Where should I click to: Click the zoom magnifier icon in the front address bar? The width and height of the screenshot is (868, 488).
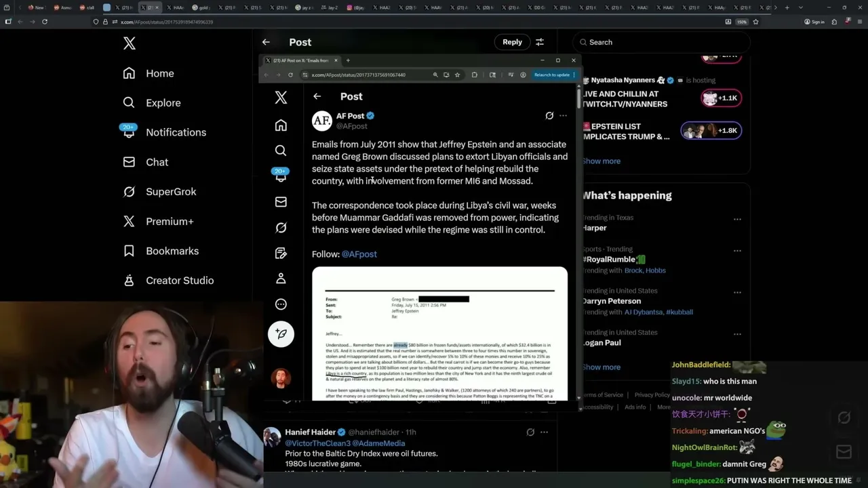[x=435, y=75]
